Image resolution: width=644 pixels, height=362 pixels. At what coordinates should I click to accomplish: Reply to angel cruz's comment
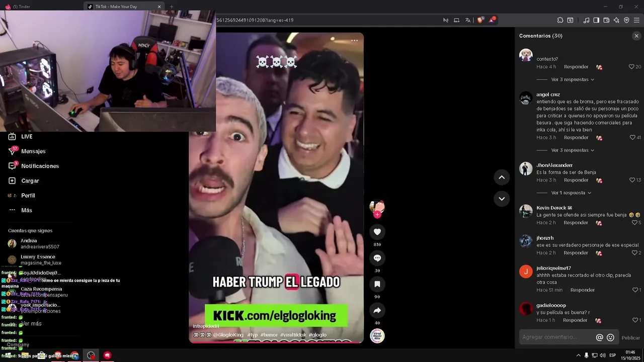[576, 137]
